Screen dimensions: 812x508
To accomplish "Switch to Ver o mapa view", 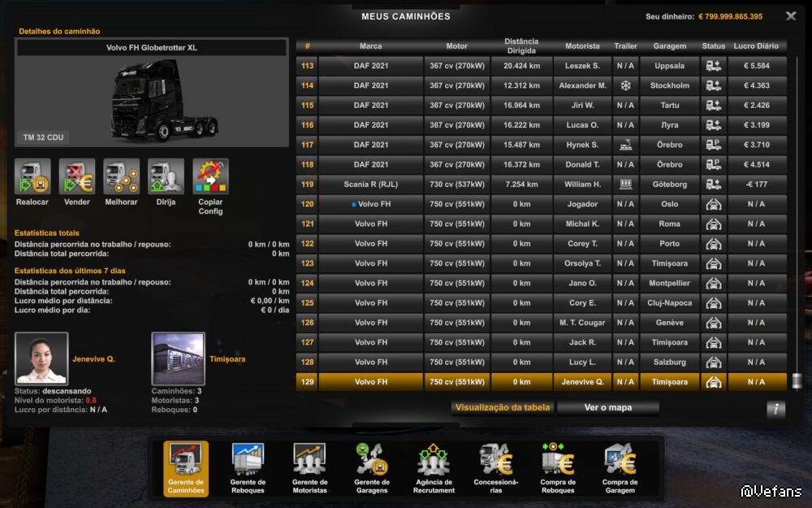I will (x=608, y=407).
